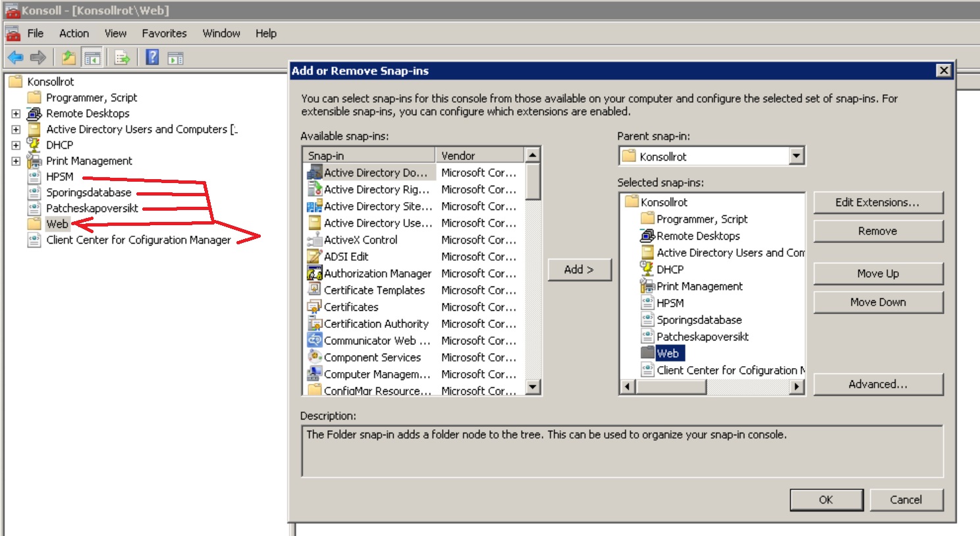Click Remote Desktops icon in Selected snap-ins
Image resolution: width=980 pixels, height=536 pixels.
coord(647,236)
